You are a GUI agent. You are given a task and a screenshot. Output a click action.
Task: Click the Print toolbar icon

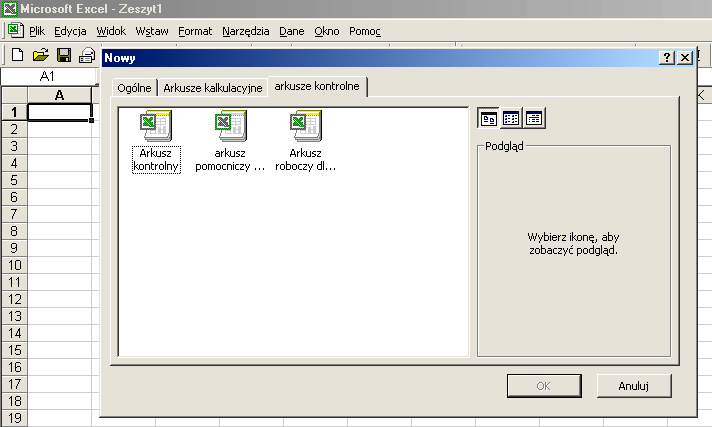coord(87,55)
